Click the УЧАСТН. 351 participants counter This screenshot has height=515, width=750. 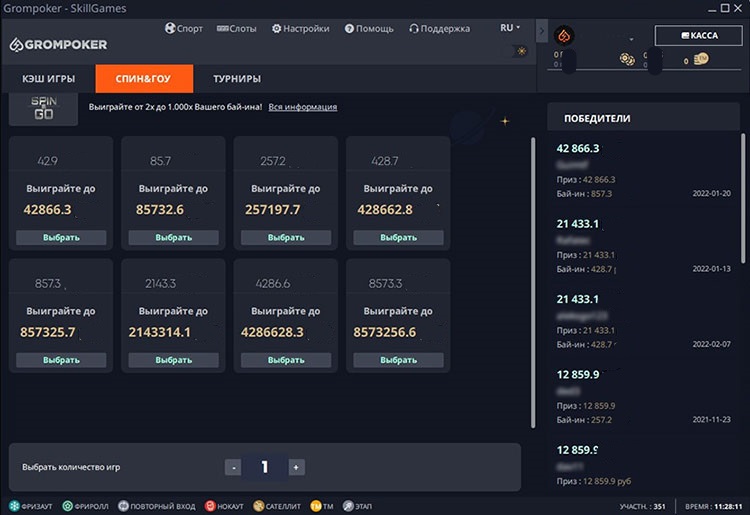tap(642, 506)
